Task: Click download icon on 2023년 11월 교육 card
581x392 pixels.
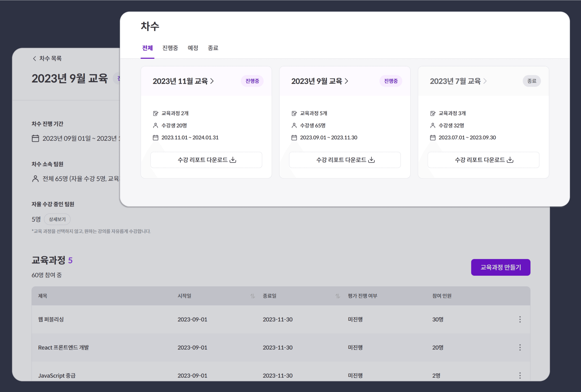Action: [x=233, y=160]
